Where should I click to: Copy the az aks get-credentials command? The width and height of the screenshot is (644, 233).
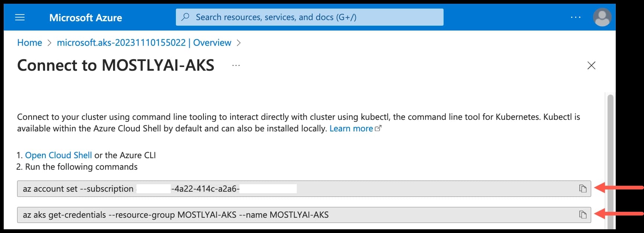(583, 215)
